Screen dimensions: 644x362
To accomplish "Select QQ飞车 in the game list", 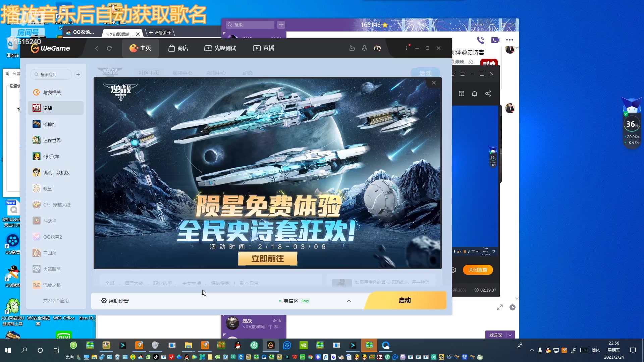I will point(56,157).
